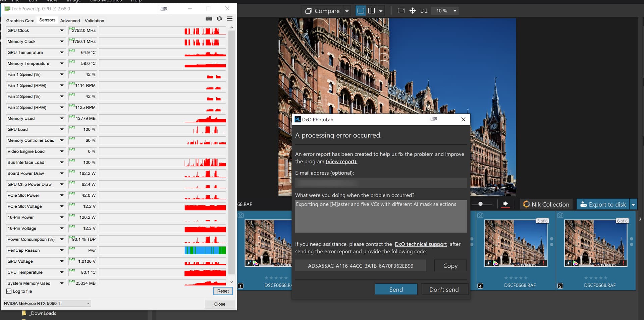Select the 6 of 6 virtual copy thumbnail
Image resolution: width=644 pixels, height=320 pixels.
tap(596, 243)
